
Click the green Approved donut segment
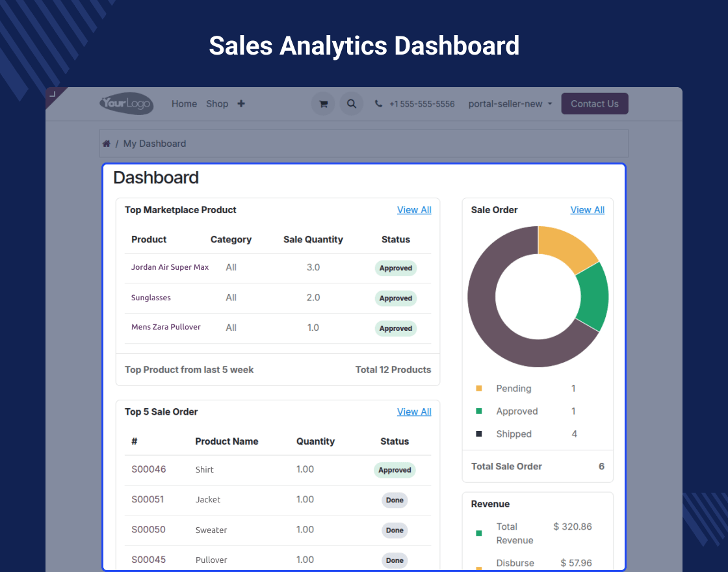(x=594, y=296)
